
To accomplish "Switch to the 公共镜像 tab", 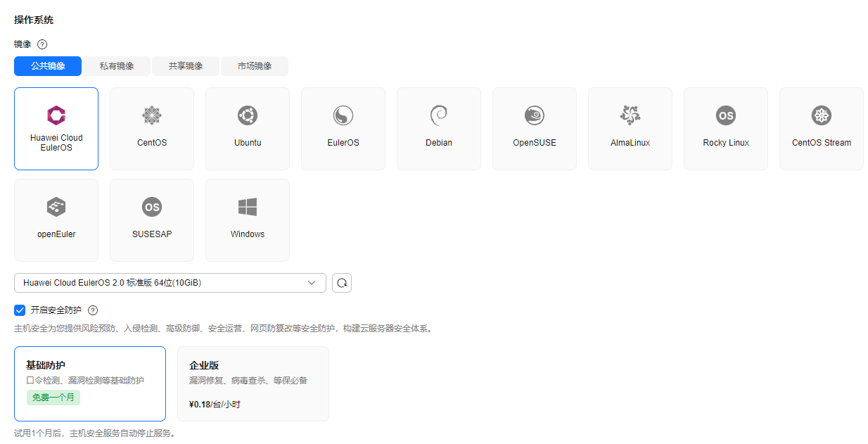I will tap(48, 66).
